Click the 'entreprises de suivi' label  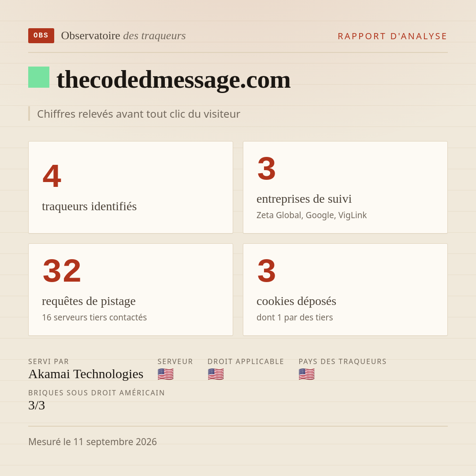(304, 199)
